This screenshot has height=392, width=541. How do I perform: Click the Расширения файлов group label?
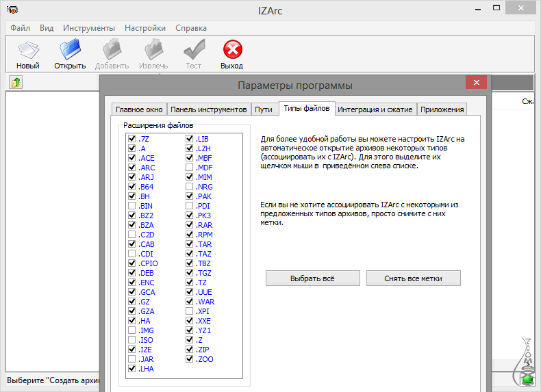point(158,125)
